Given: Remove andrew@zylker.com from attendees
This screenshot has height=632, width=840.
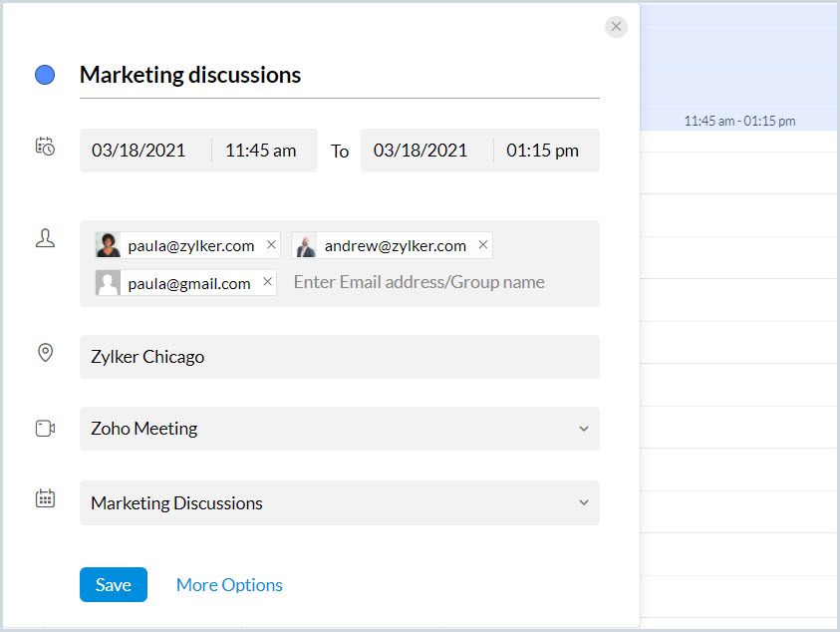Looking at the screenshot, I should tap(483, 245).
